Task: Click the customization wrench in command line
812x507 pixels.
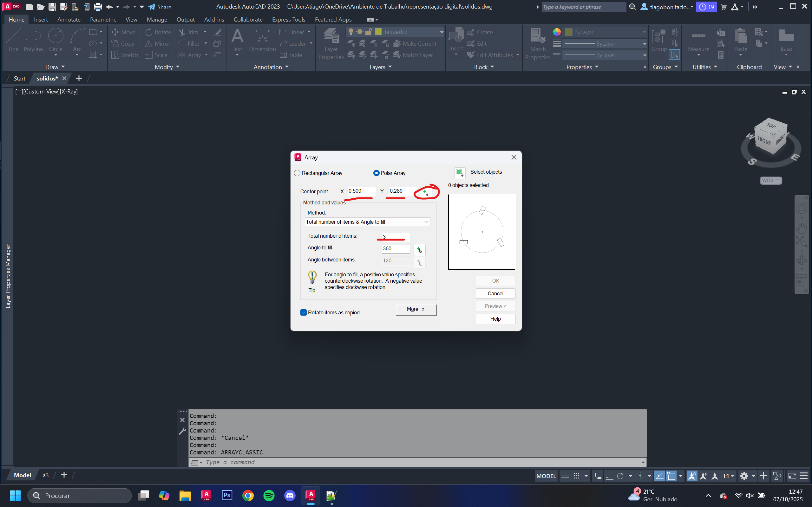Action: (x=182, y=432)
